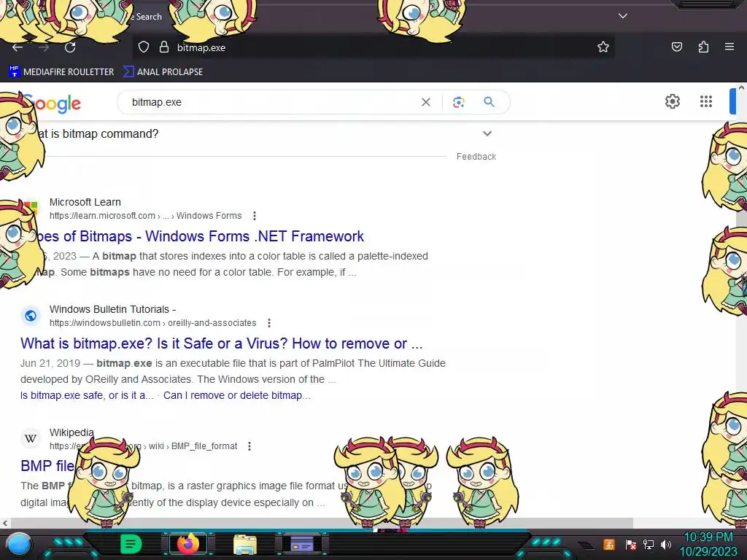Open more options for Wikipedia result
747x560 pixels.
249,446
